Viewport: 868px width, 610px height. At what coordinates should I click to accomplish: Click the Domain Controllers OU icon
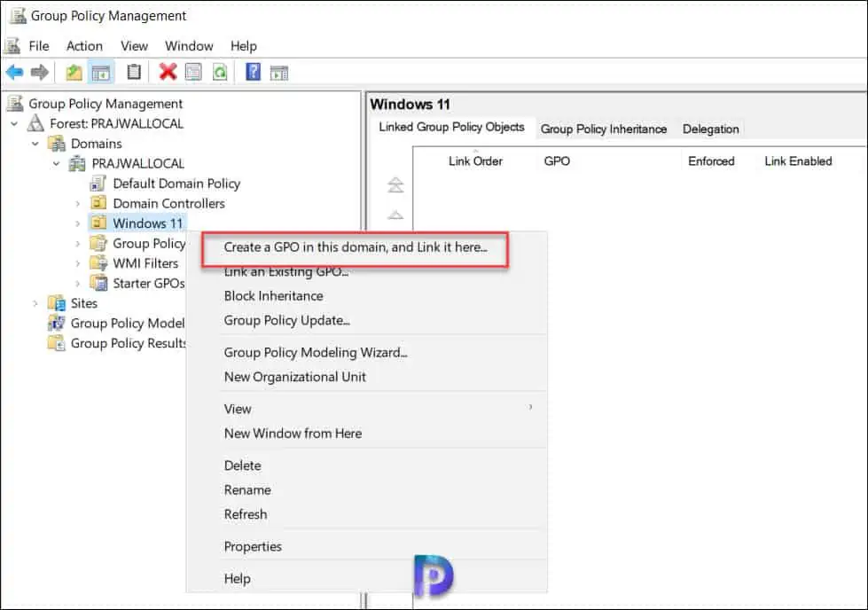tap(98, 203)
